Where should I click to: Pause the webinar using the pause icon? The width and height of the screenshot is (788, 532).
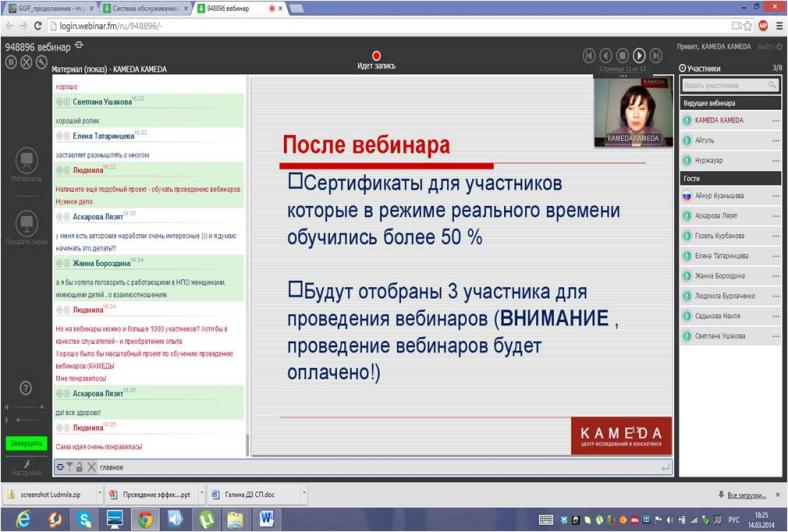11,62
